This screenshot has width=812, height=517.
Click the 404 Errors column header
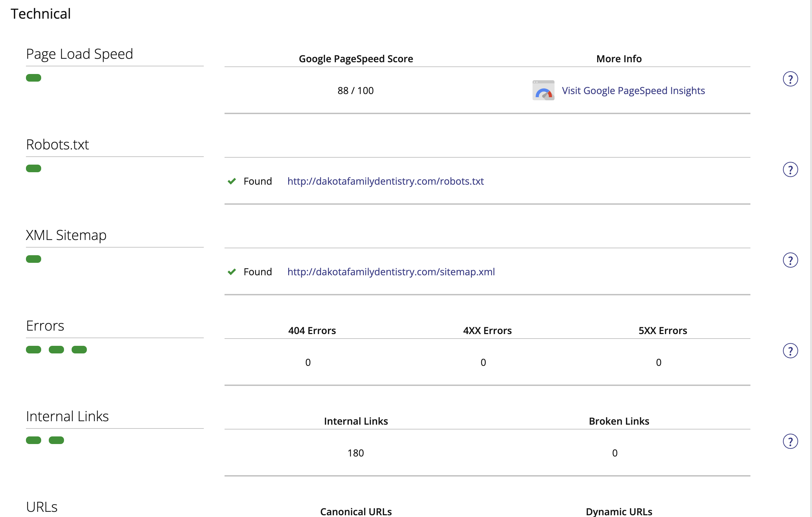pyautogui.click(x=312, y=331)
